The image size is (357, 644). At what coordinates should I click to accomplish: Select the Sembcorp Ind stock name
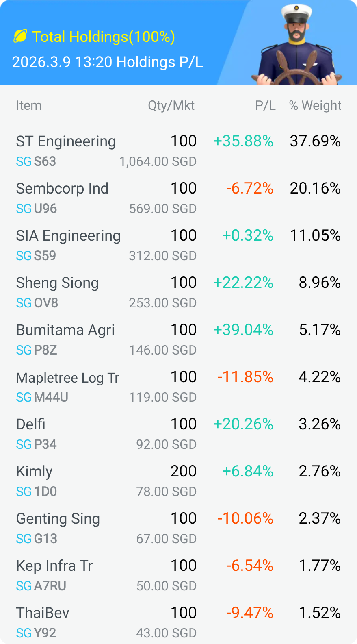pos(62,189)
